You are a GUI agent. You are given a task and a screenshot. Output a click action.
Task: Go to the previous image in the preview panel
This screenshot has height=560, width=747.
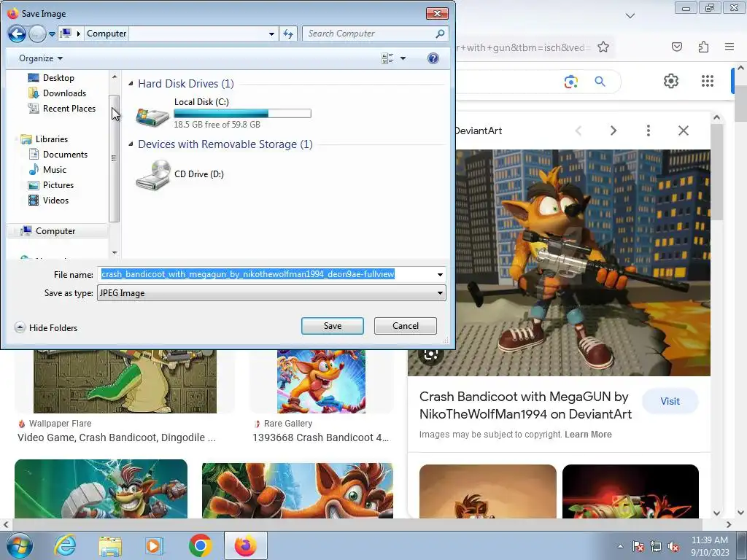578,131
